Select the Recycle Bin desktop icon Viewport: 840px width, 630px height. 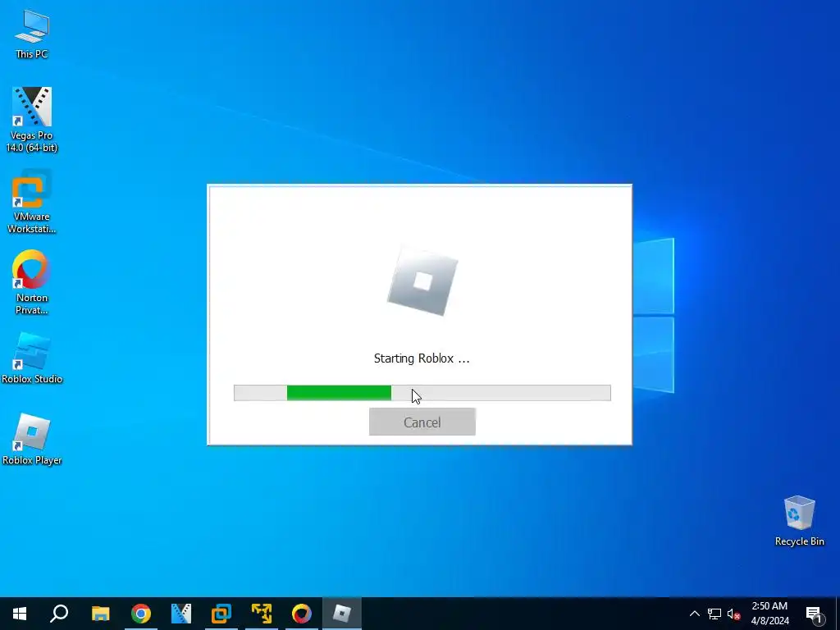(799, 521)
